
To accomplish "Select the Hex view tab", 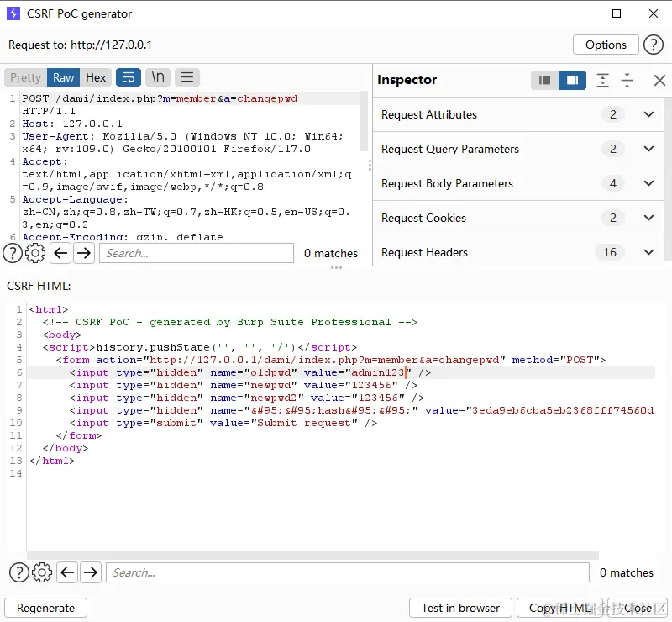I will point(96,77).
